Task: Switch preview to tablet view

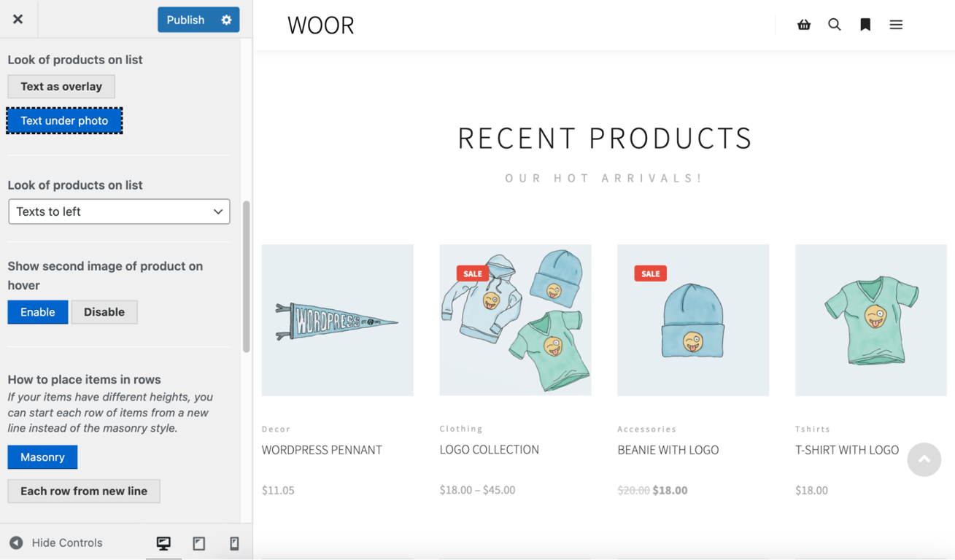Action: tap(198, 542)
